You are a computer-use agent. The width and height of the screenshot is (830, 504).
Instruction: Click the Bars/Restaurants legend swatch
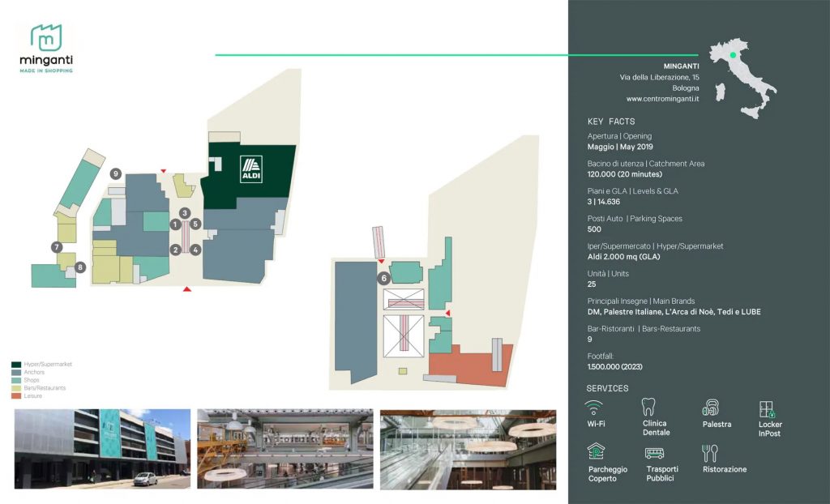(16, 388)
